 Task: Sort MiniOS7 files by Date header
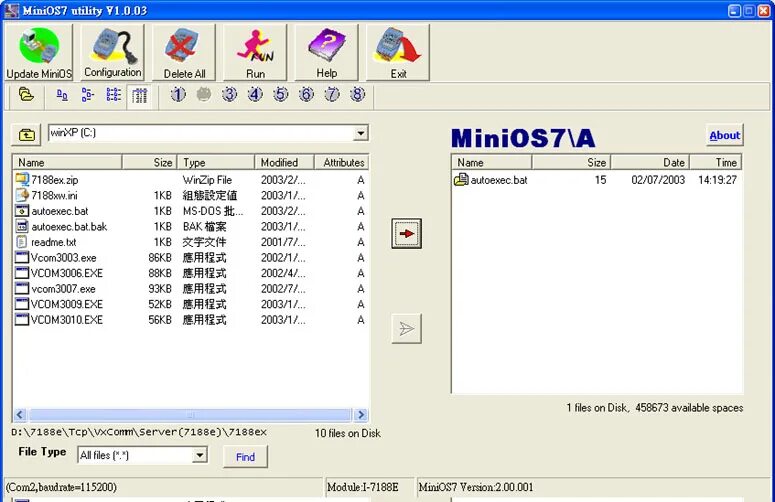click(x=650, y=163)
